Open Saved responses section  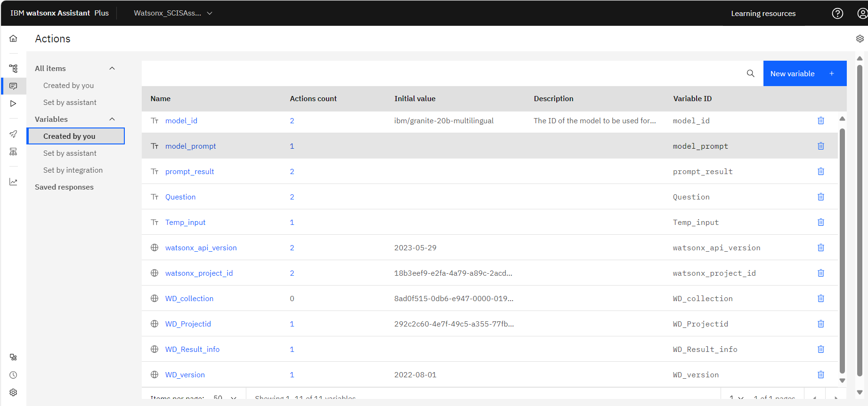click(64, 187)
